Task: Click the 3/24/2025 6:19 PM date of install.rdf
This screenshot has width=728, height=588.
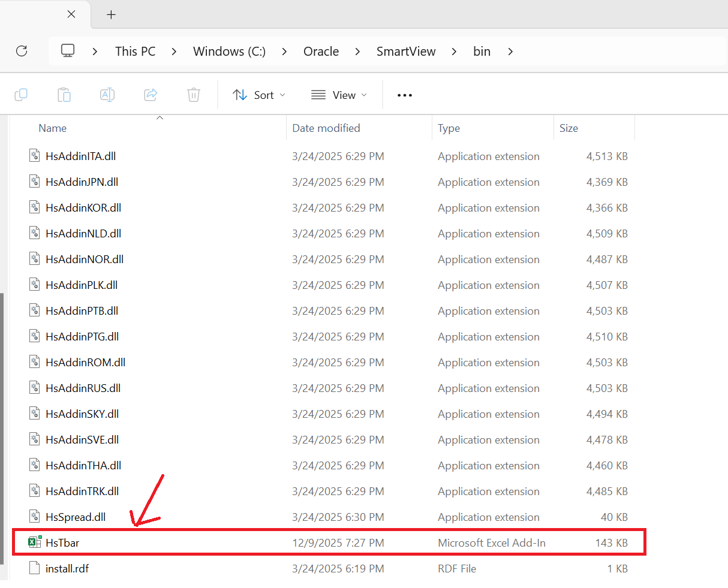Action: [x=338, y=568]
